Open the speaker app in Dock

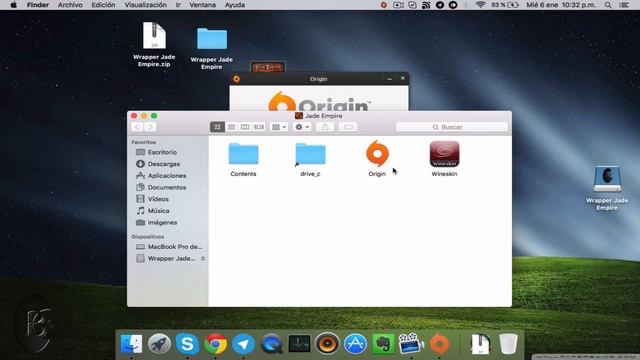click(x=327, y=344)
